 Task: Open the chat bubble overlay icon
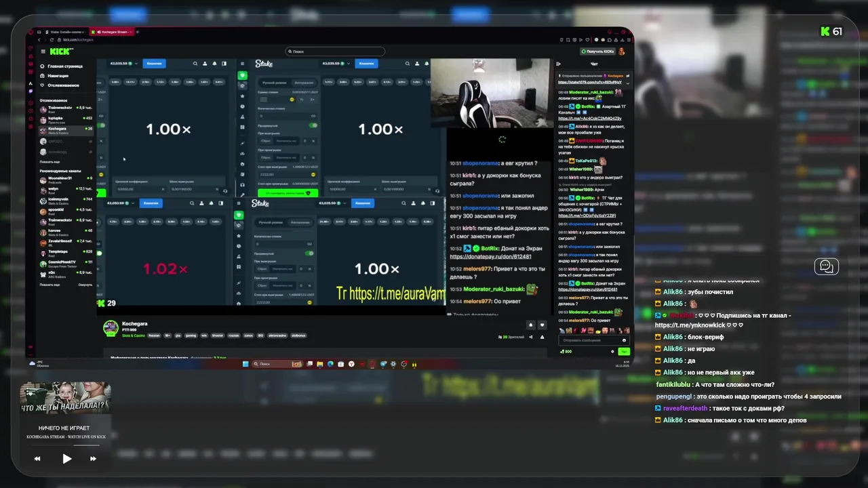pos(827,266)
